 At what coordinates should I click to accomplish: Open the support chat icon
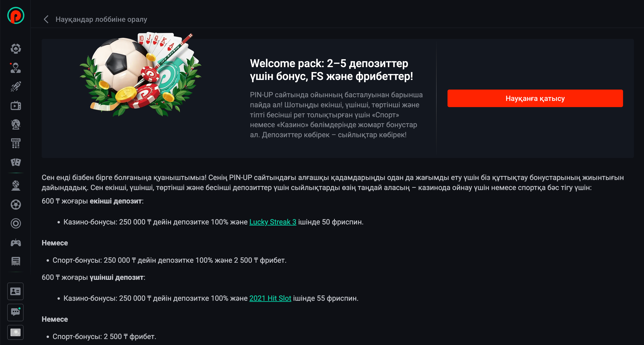click(15, 312)
